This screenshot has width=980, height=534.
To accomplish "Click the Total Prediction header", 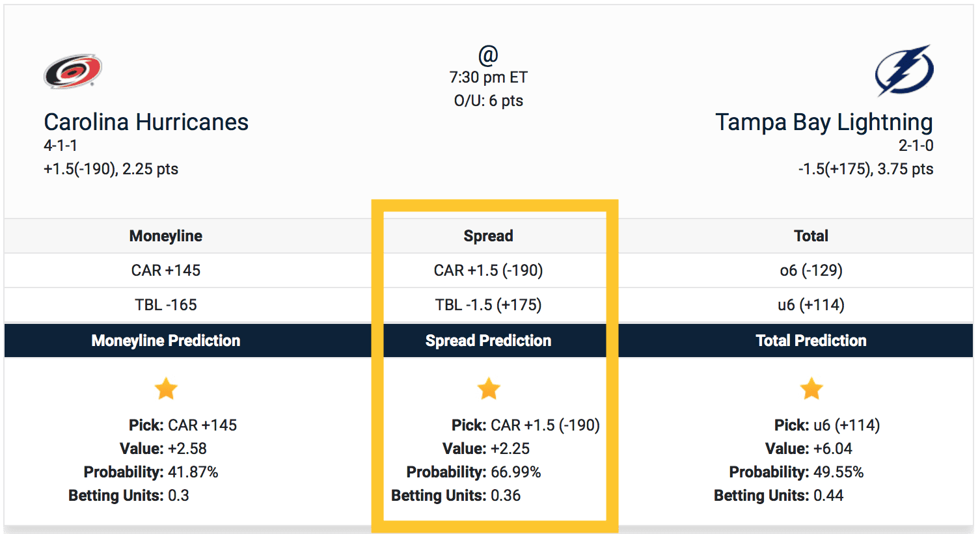I will click(x=811, y=341).
